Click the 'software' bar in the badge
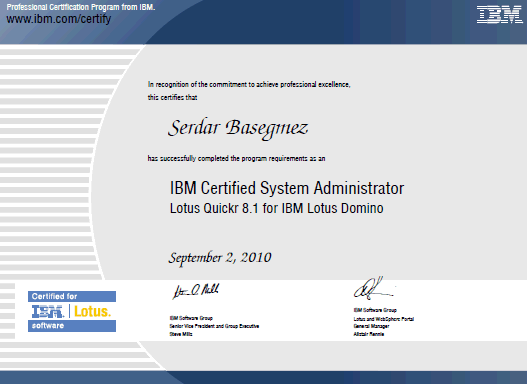 [x=72, y=326]
